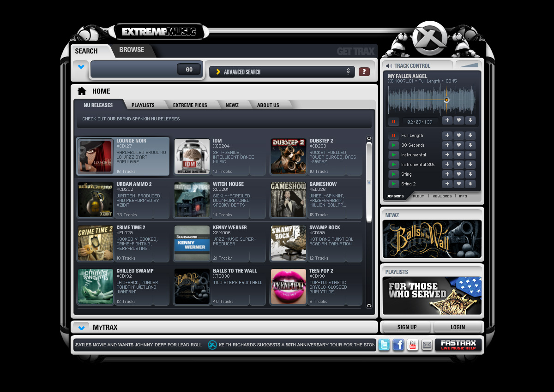
Task: Download the Full Length version
Action: [x=470, y=136]
